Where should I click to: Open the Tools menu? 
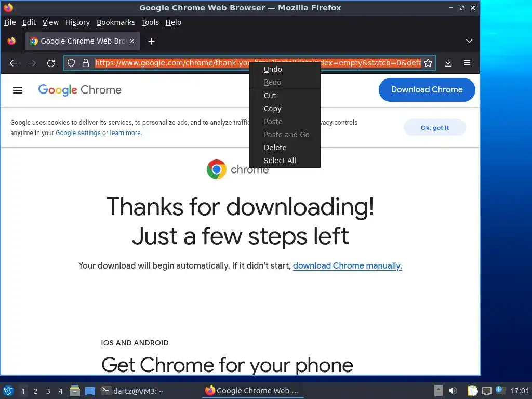click(x=150, y=22)
